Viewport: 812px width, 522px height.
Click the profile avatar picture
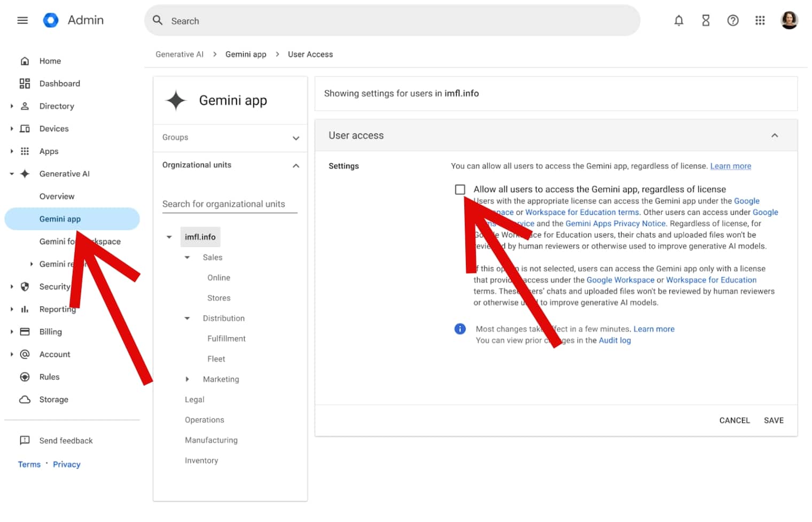coord(789,20)
